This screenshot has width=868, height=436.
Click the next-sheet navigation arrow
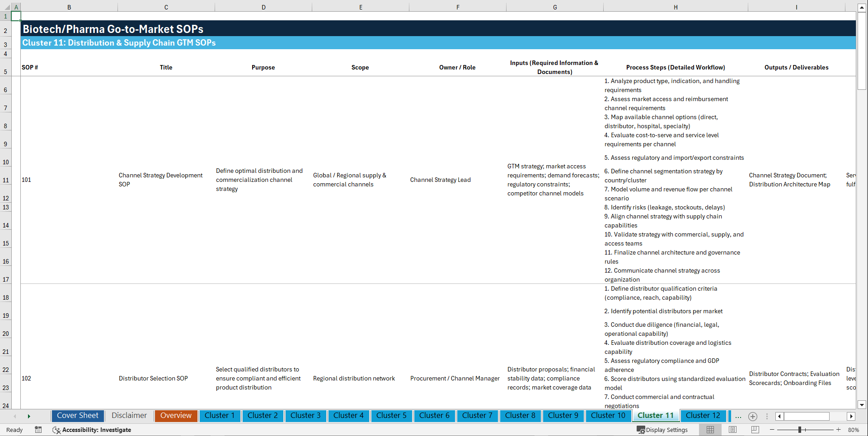(x=29, y=416)
